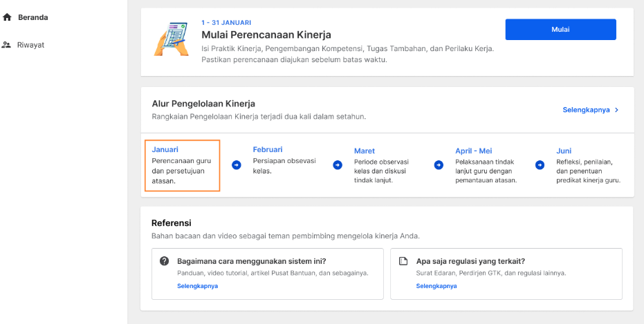Viewport: 644px width, 324px height.
Task: Click the document icon beside regulasi question
Action: (x=403, y=261)
